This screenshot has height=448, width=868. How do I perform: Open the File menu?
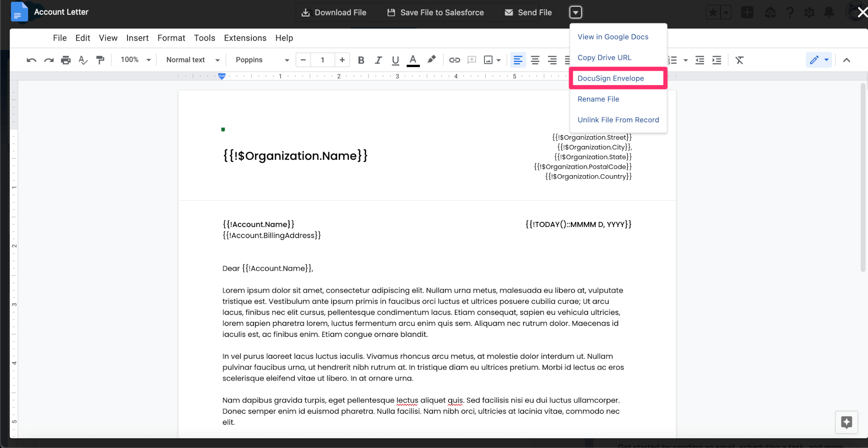click(x=60, y=38)
